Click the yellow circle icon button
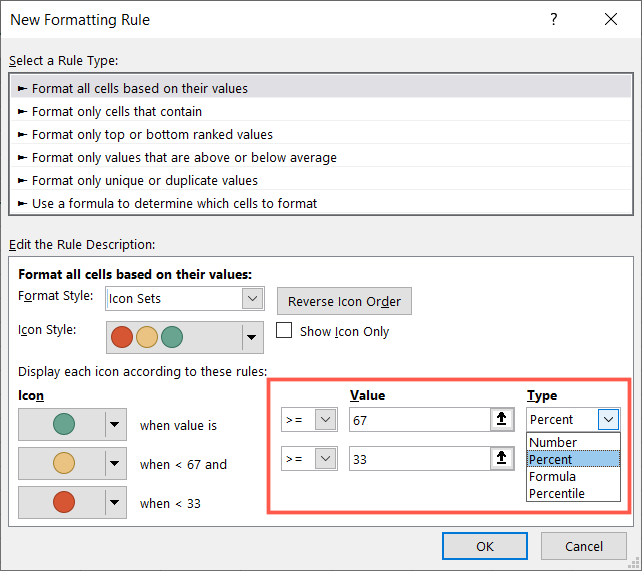 [x=62, y=464]
